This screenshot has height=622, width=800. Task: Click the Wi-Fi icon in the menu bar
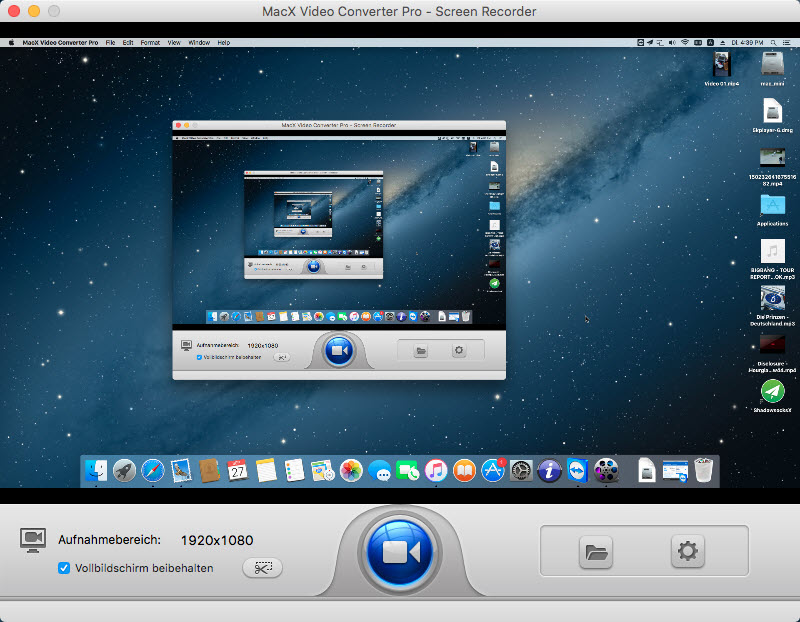(x=685, y=43)
